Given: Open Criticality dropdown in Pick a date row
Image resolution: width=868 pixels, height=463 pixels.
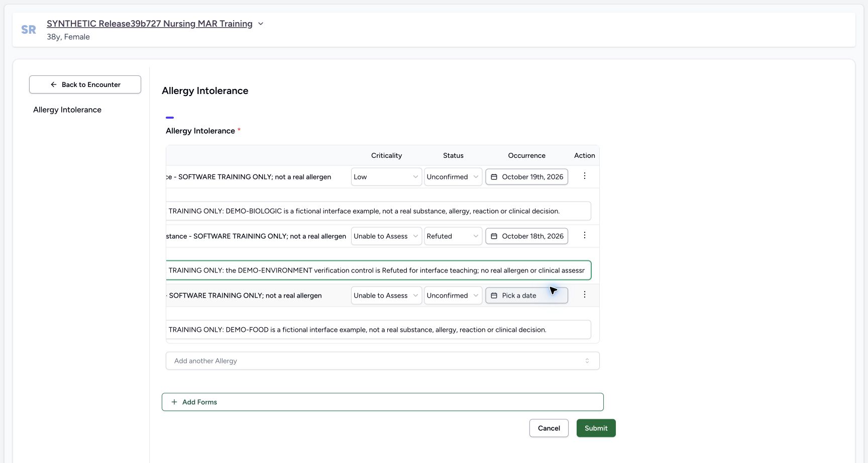Looking at the screenshot, I should tap(386, 296).
